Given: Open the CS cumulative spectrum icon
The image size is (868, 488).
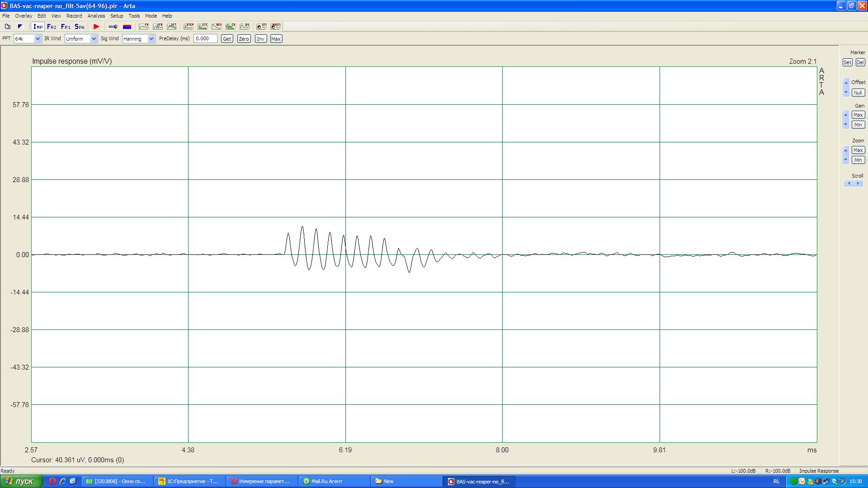Looking at the screenshot, I should point(231,27).
